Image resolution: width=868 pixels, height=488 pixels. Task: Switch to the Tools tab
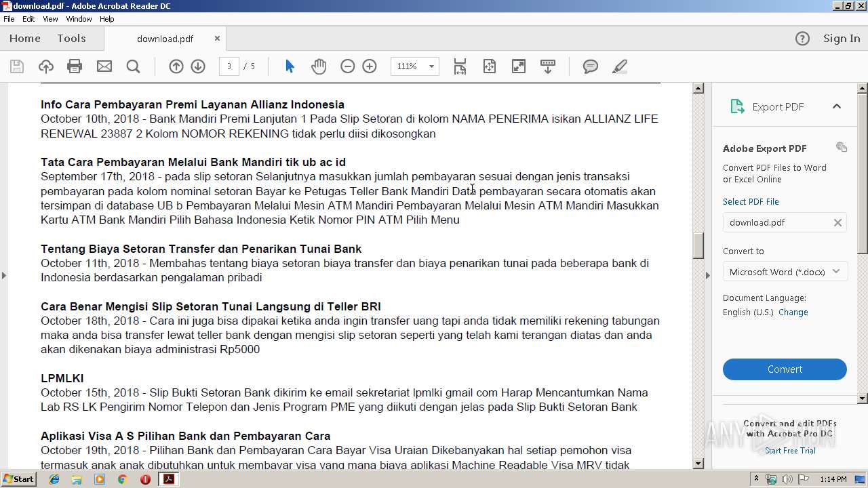click(71, 39)
